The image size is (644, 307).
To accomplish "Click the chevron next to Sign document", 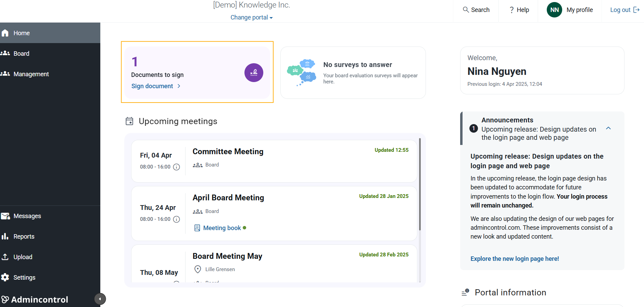I will click(179, 86).
